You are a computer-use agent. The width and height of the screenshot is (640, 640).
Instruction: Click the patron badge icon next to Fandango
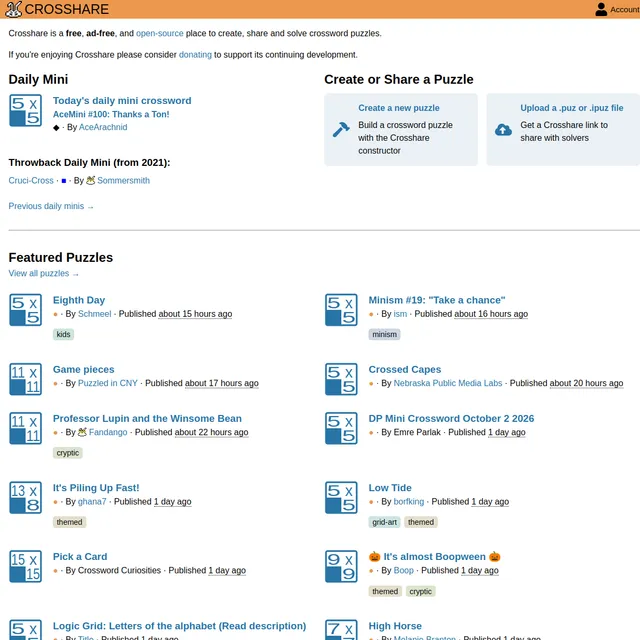click(x=82, y=432)
